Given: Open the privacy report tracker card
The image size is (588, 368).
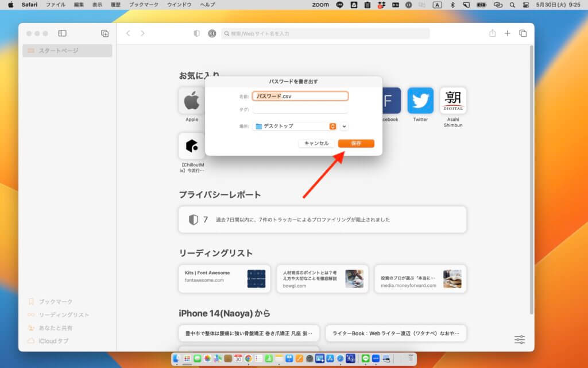Looking at the screenshot, I should click(x=323, y=219).
